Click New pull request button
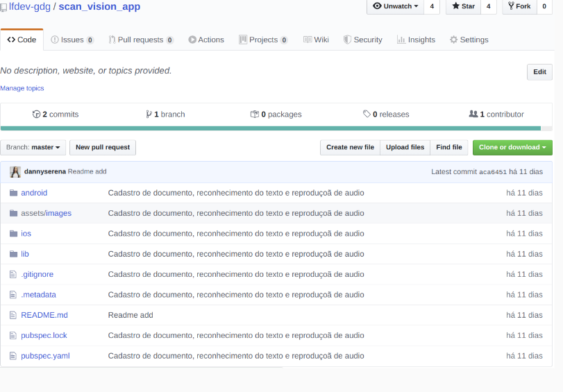Viewport: 563px width, 392px height. [103, 148]
